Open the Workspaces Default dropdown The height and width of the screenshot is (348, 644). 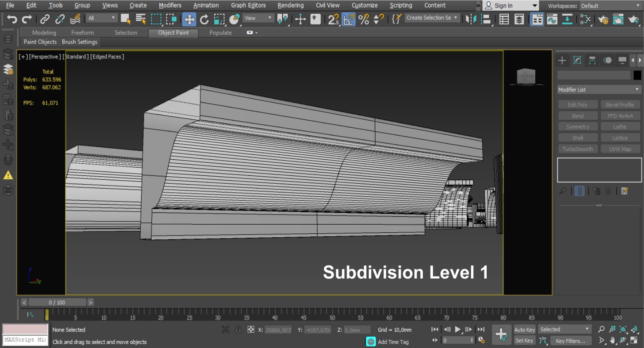pyautogui.click(x=610, y=6)
